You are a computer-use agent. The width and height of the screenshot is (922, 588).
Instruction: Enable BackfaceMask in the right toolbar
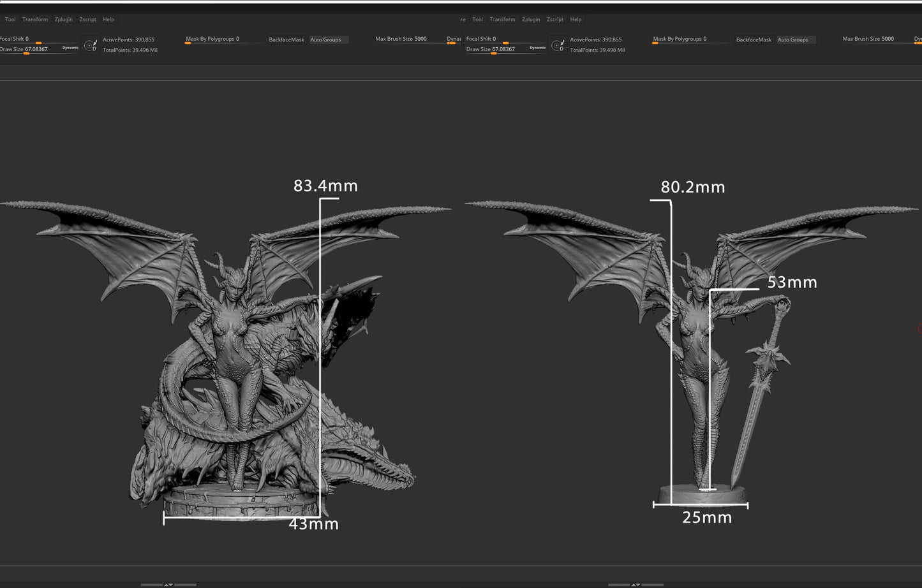click(754, 40)
